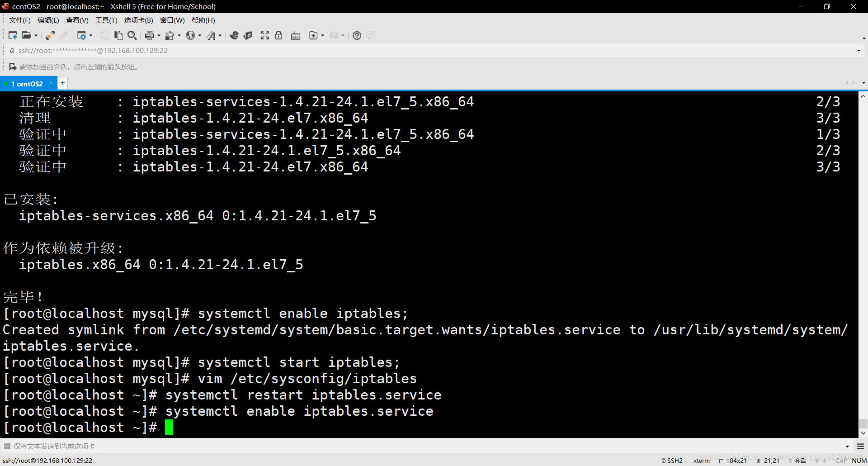The width and height of the screenshot is (868, 466).
Task: Click add current session arrow icon
Action: [x=13, y=67]
